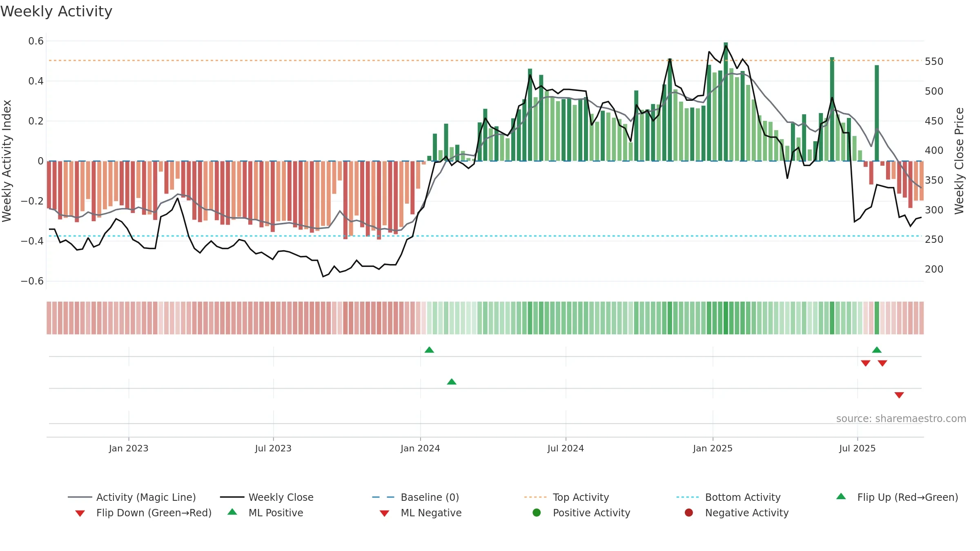Viewport: 980px width, 551px height.
Task: Toggle ML Negative legend entry
Action: pyautogui.click(x=421, y=513)
